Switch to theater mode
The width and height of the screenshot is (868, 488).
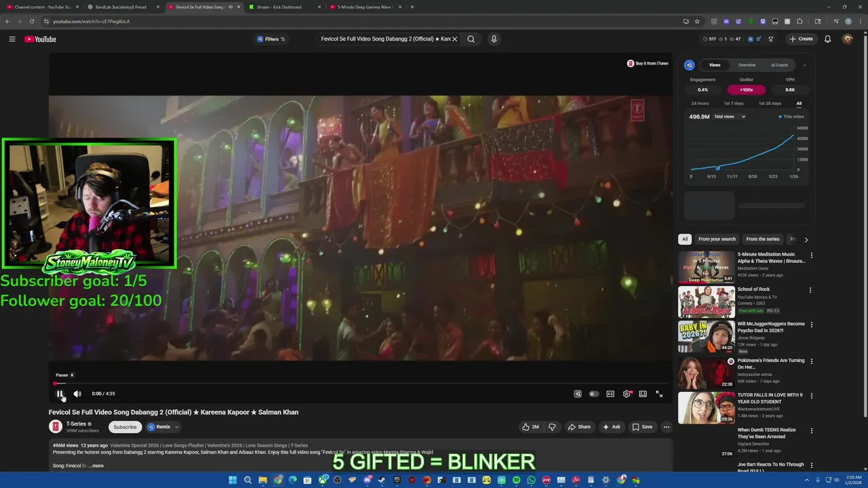[x=643, y=394]
